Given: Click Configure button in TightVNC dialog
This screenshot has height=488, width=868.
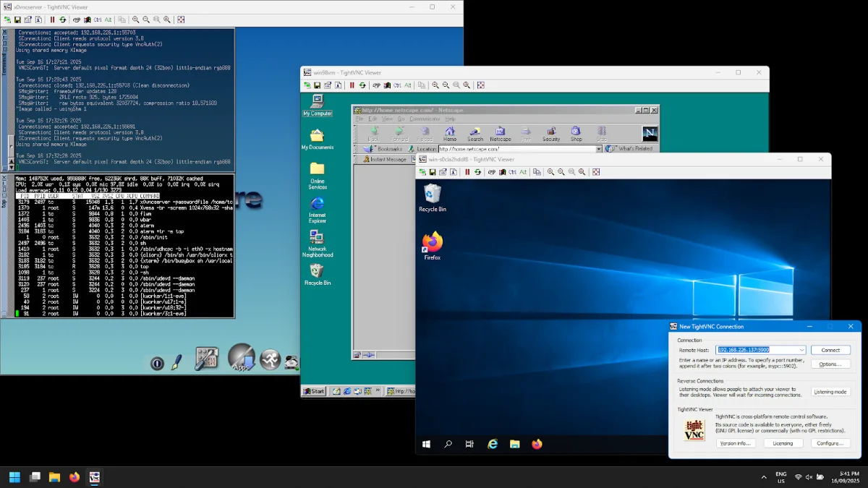Looking at the screenshot, I should coord(830,443).
